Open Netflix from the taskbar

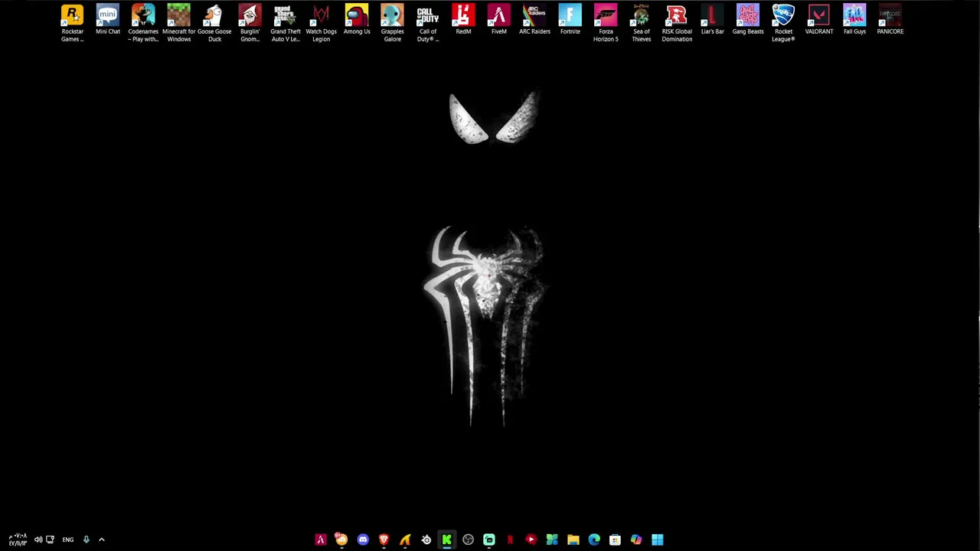(510, 540)
